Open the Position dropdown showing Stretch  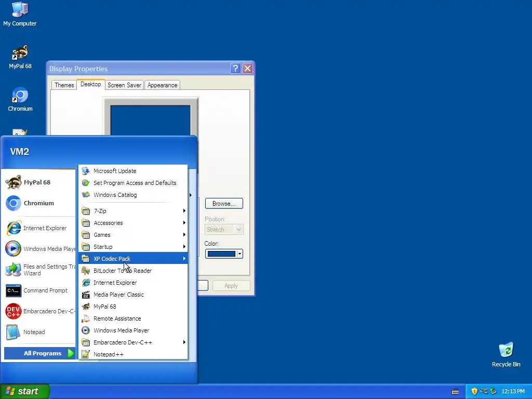[224, 230]
